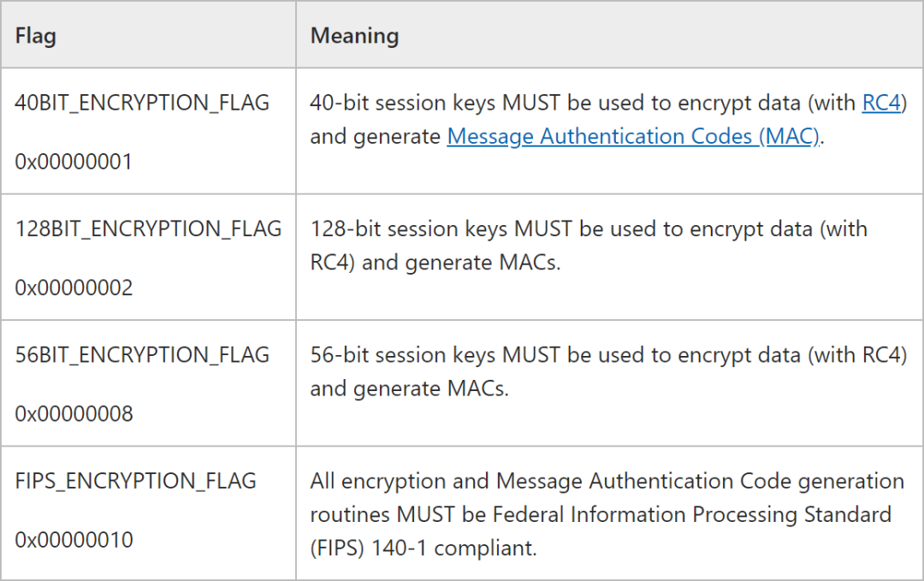Select the 128BIT_ENCRYPTION_FLAG name

tap(148, 228)
